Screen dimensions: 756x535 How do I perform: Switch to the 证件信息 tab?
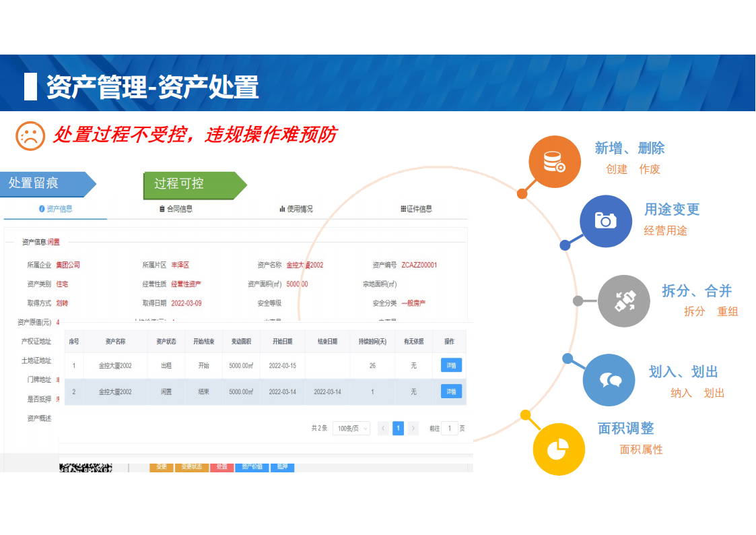point(415,209)
